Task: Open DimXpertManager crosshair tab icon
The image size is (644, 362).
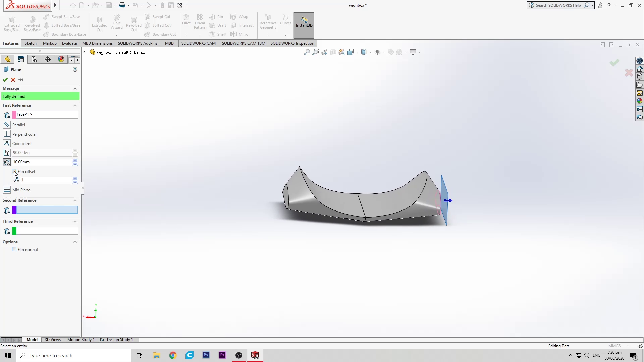Action: (48, 59)
